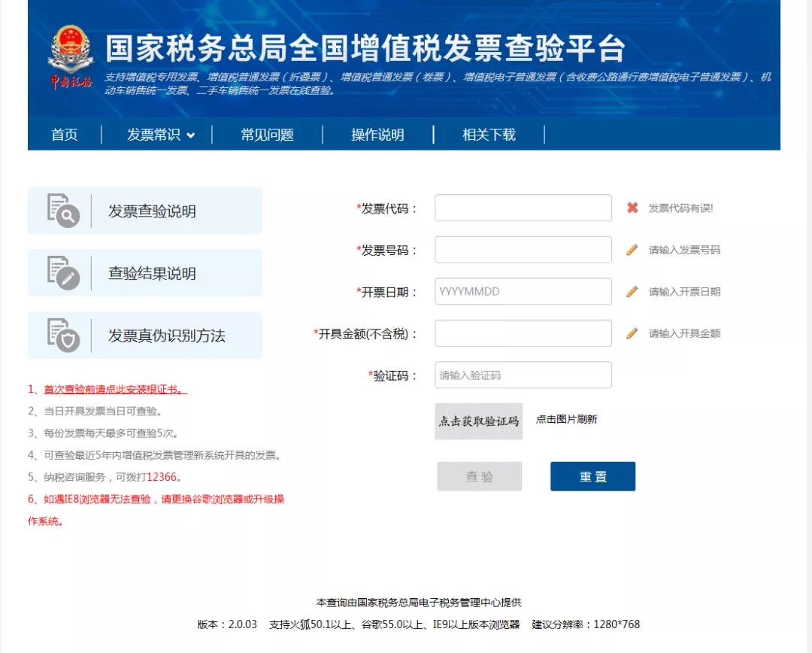Click the 发票代码 input field
The image size is (812, 653).
pyautogui.click(x=523, y=208)
